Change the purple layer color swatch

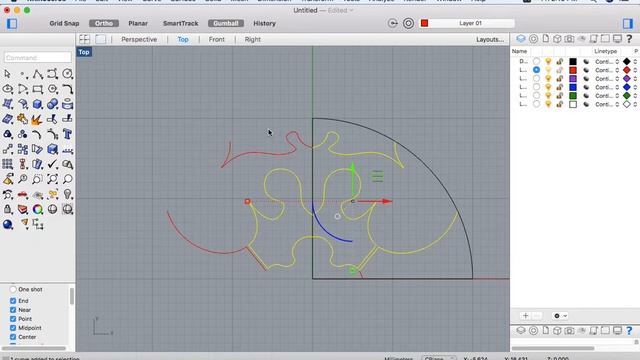[x=573, y=78]
